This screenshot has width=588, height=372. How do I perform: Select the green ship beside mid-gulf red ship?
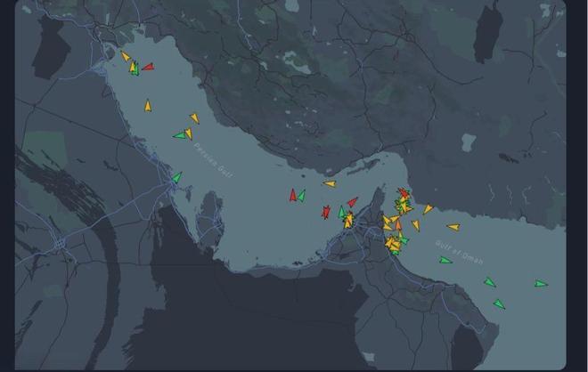tap(302, 195)
